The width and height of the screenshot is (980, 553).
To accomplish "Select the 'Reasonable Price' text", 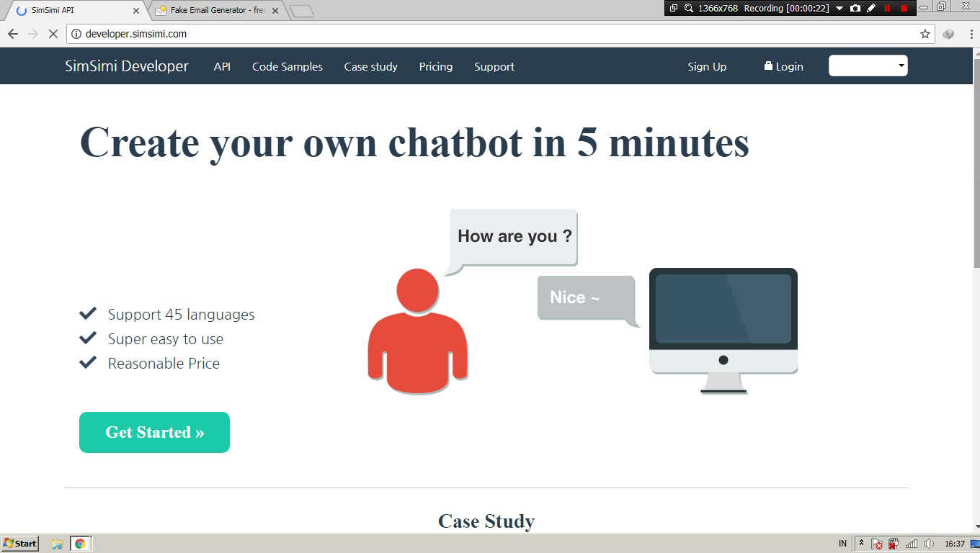I will coord(164,364).
